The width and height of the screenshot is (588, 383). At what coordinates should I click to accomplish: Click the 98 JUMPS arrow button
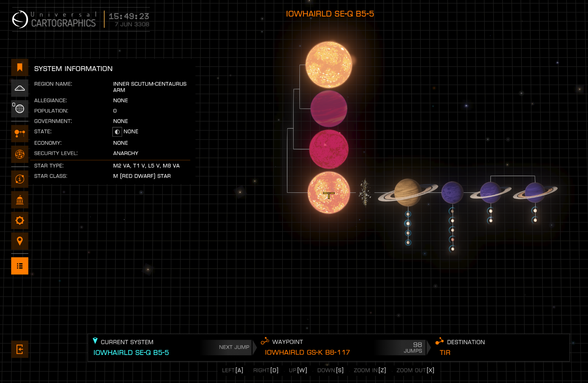pos(403,347)
